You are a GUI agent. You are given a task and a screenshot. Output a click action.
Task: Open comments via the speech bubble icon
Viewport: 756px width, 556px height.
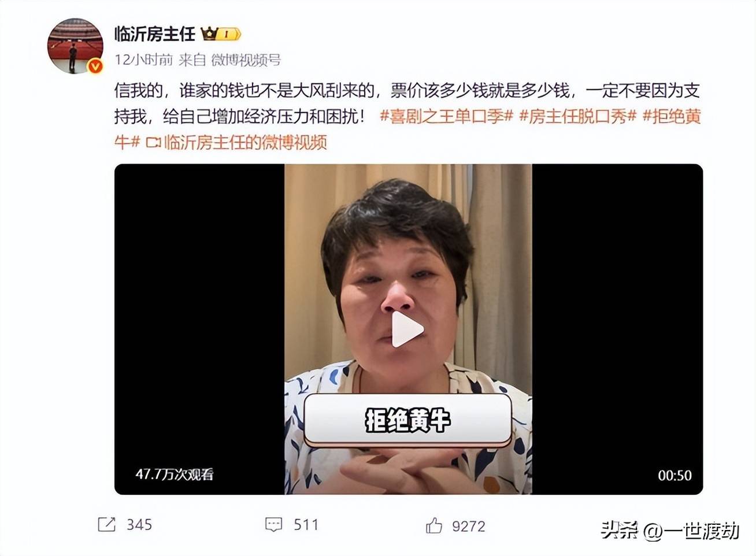[x=273, y=525]
